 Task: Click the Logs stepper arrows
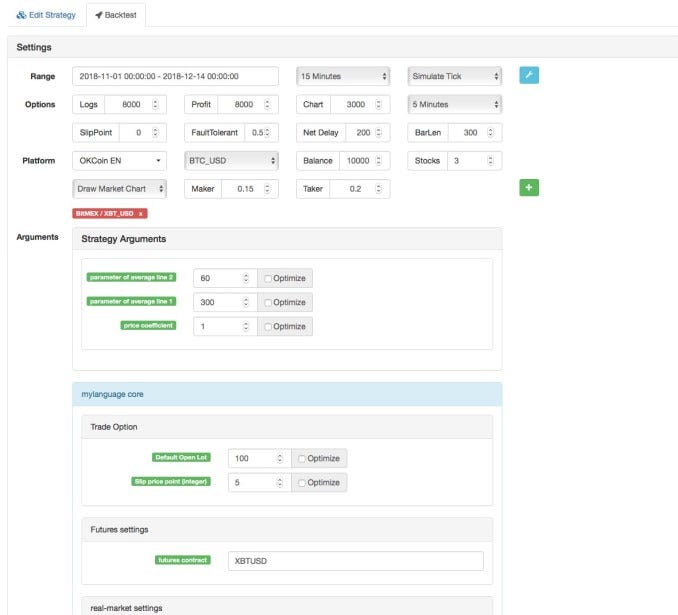click(155, 104)
